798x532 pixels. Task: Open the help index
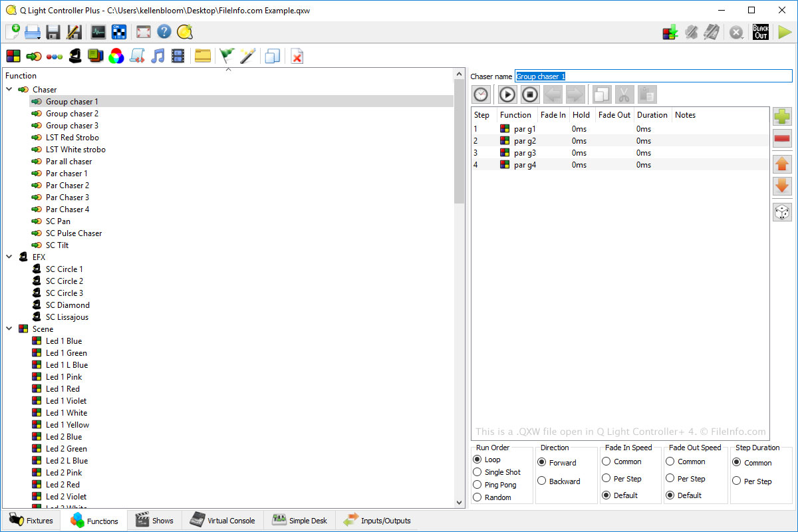[x=164, y=32]
